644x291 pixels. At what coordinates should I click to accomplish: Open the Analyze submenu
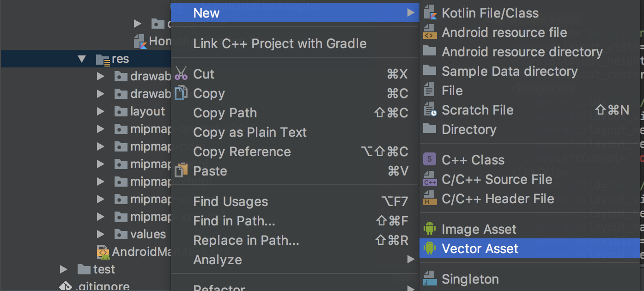coord(217,260)
